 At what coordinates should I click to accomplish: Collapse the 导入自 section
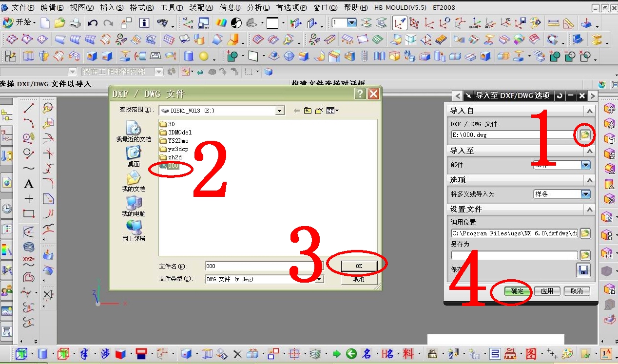pos(590,111)
